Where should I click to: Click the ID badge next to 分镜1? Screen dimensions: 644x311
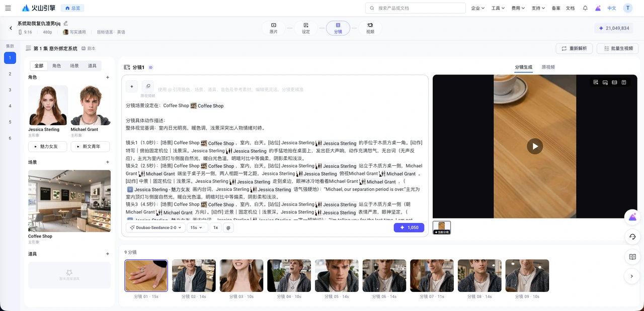151,67
